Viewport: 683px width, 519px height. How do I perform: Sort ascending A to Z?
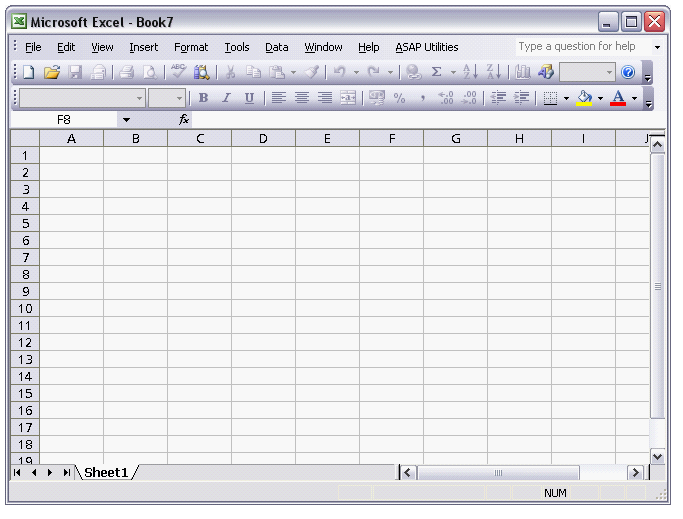(470, 72)
